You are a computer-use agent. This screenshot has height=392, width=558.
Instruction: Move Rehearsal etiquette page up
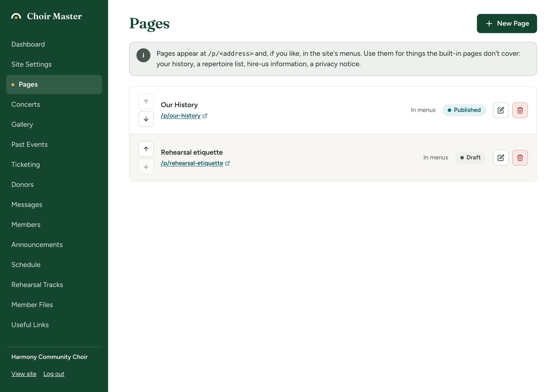tap(146, 149)
